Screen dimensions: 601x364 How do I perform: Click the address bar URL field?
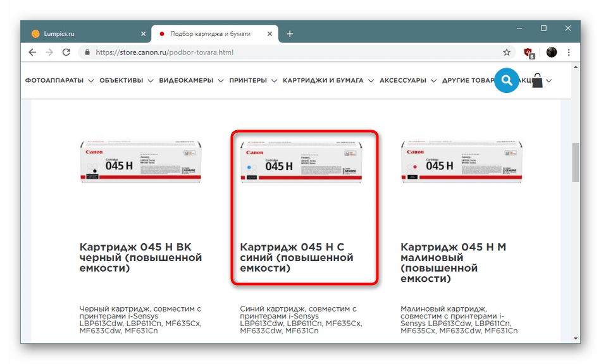pyautogui.click(x=295, y=52)
